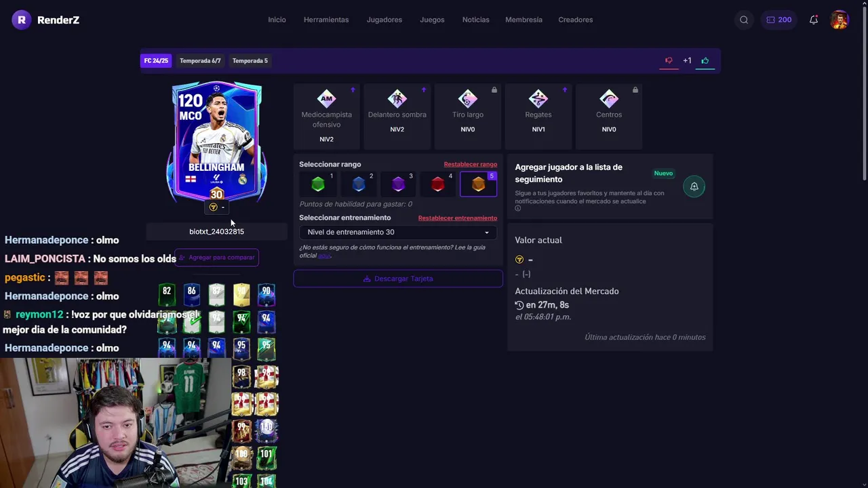Click 'en 27m, 8s' market countdown
Screen dimensions: 868x488
pyautogui.click(x=547, y=305)
